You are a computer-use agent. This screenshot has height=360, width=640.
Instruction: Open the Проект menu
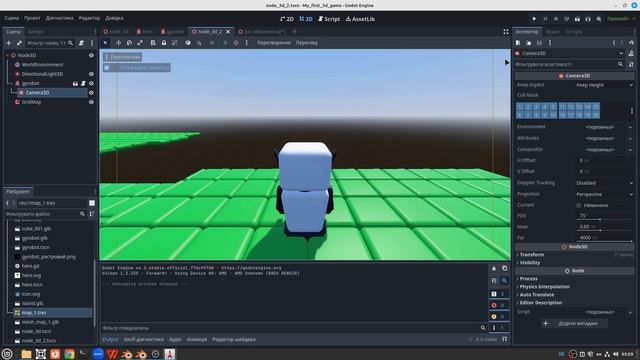(32, 18)
